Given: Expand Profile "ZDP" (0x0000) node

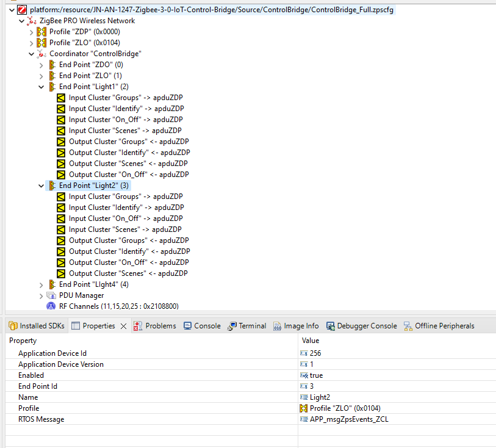Looking at the screenshot, I should pyautogui.click(x=31, y=32).
